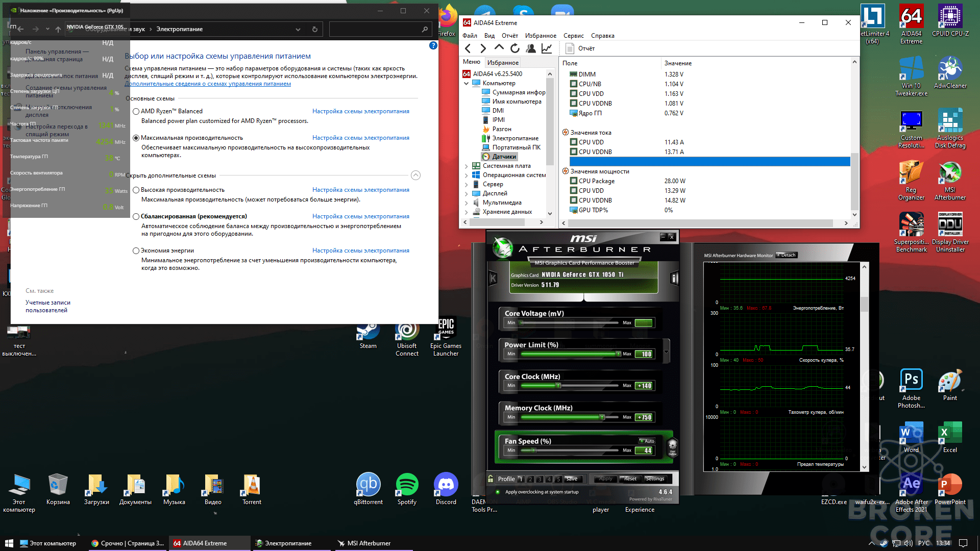Open AIDA64 graph chart toolbar icon
This screenshot has height=551, width=980.
(547, 48)
